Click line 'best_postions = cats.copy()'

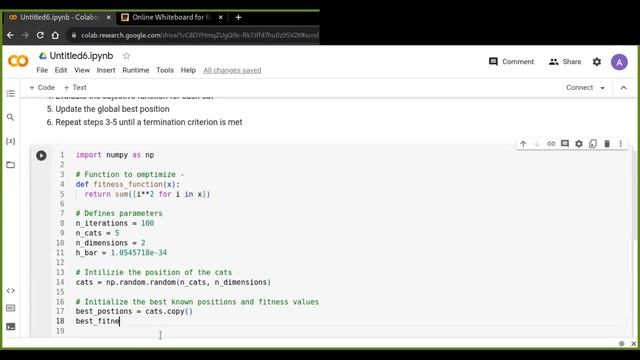point(134,311)
